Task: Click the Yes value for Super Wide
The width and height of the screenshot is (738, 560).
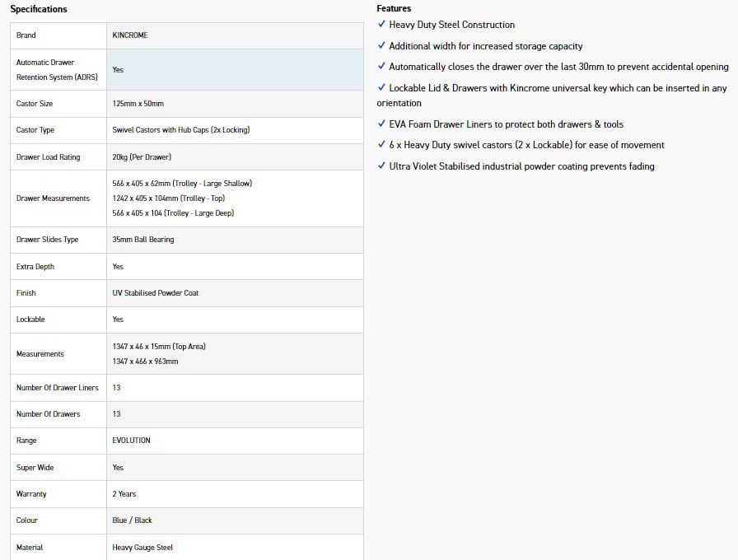Action: 118,468
